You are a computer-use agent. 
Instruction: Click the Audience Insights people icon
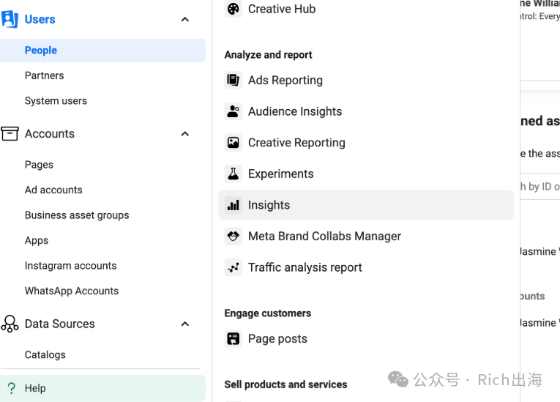coord(233,111)
